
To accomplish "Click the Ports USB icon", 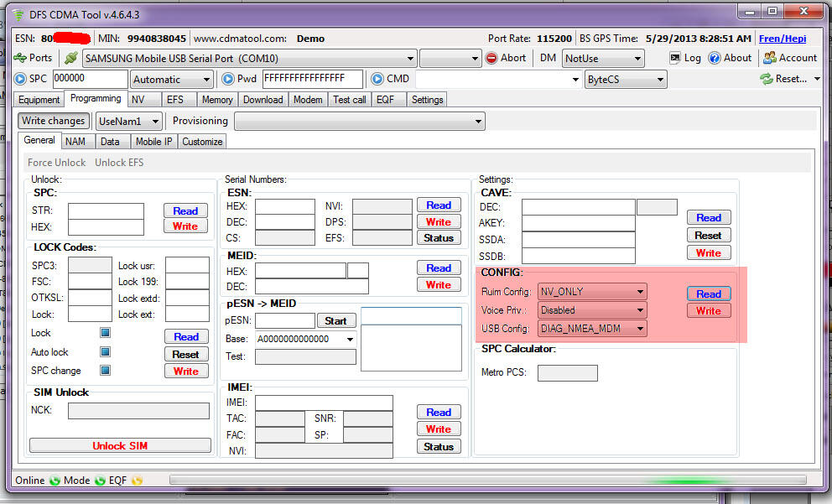I will (x=20, y=58).
